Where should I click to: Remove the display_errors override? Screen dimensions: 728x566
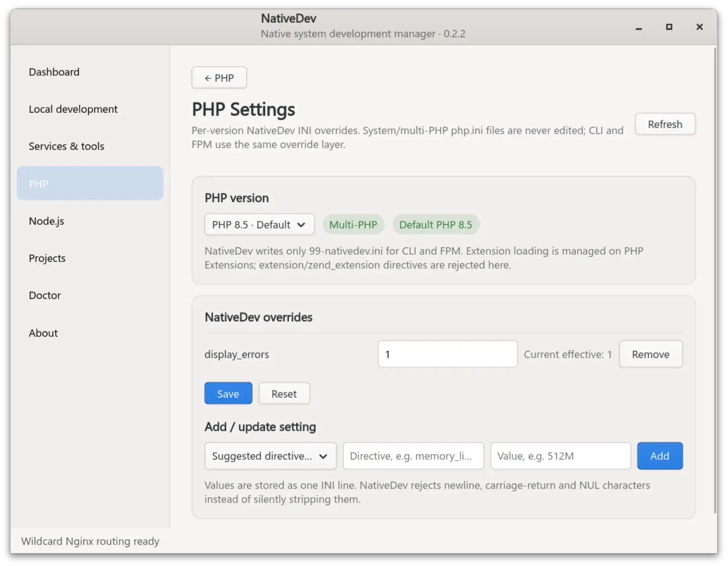pyautogui.click(x=651, y=354)
